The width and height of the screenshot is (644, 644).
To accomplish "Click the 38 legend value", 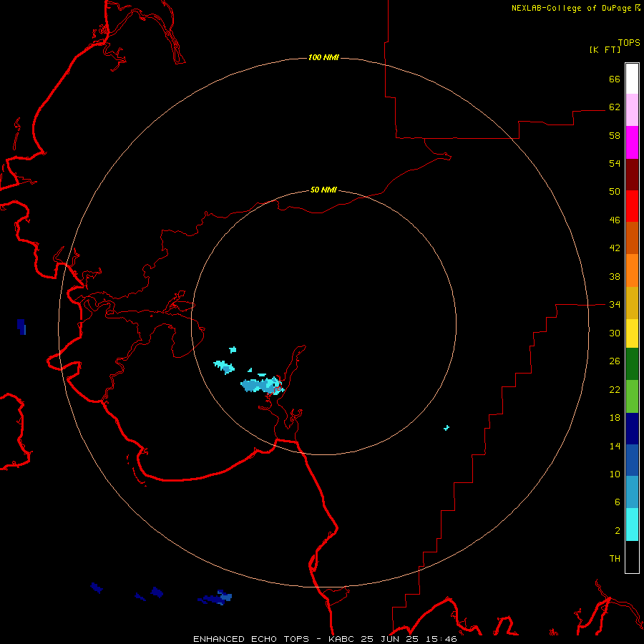I will [x=615, y=277].
